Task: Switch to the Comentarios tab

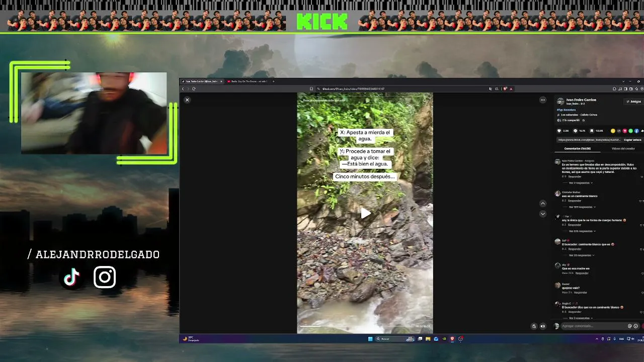Action: (578, 148)
